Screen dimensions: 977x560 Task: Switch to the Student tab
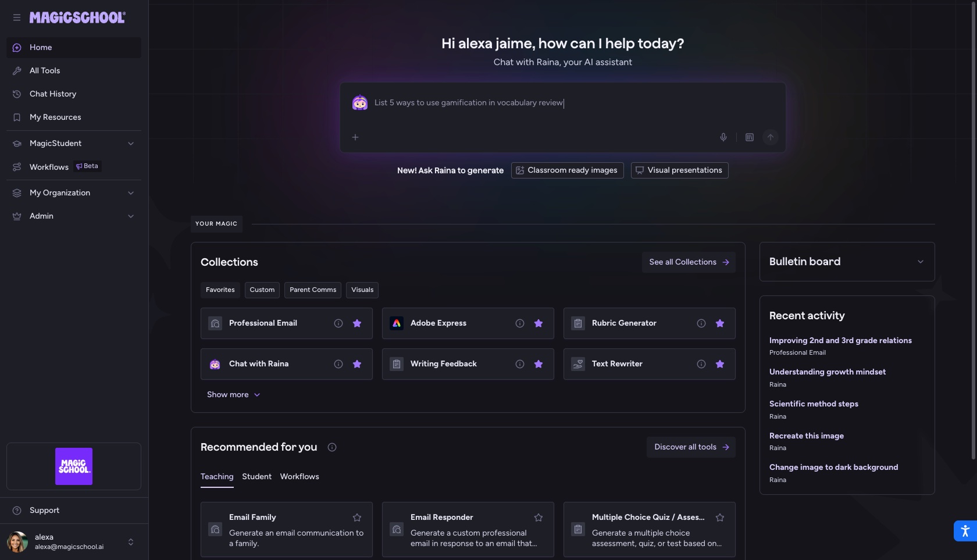257,477
